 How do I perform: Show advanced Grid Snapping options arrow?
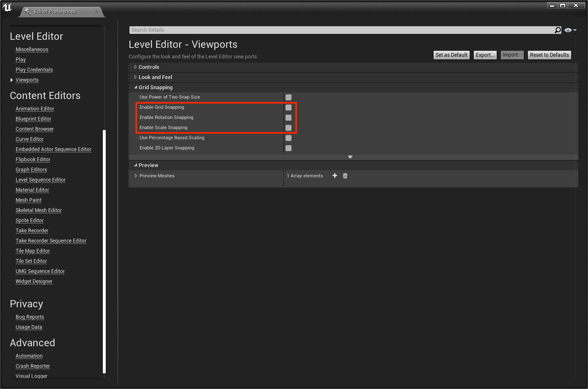(350, 157)
